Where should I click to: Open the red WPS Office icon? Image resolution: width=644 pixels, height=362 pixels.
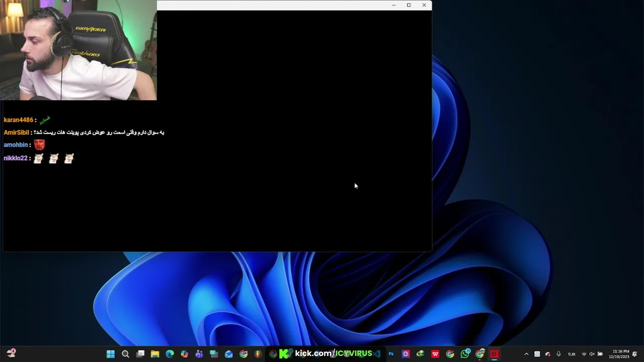[x=435, y=354]
